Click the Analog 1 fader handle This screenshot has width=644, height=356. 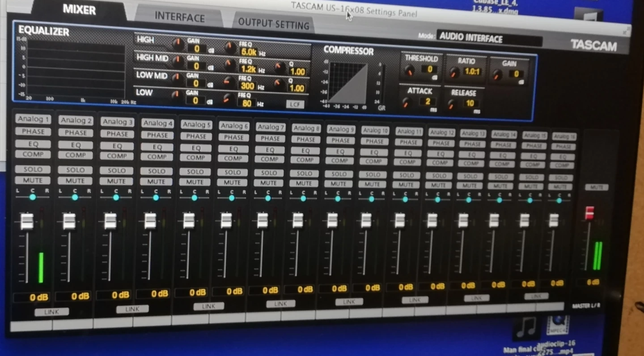click(x=27, y=222)
